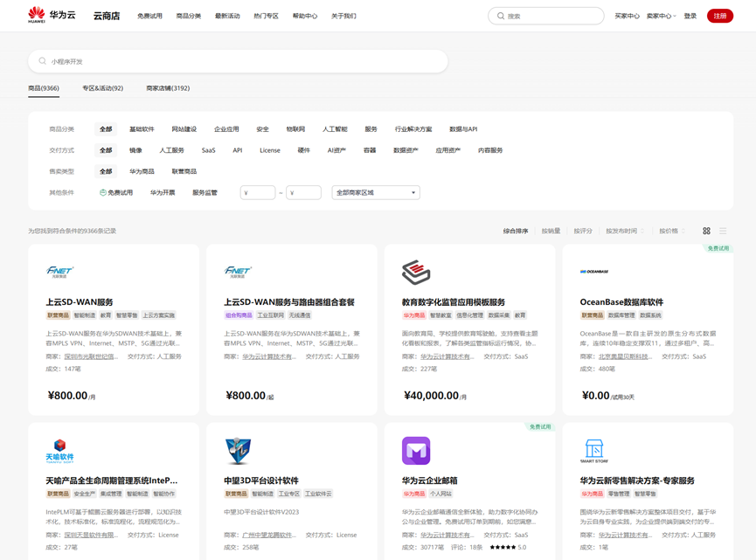Viewport: 756px width, 560px height.
Task: Select 企业应用 product category
Action: 226,129
